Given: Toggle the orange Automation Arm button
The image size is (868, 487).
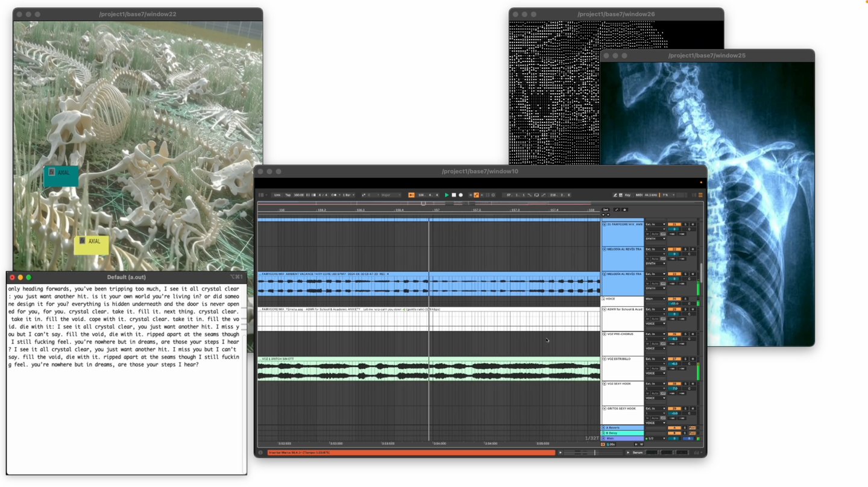Looking at the screenshot, I should [476, 195].
